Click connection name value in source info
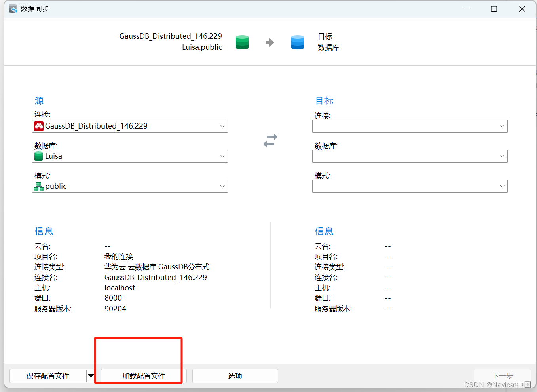This screenshot has width=537, height=392. pos(156,277)
